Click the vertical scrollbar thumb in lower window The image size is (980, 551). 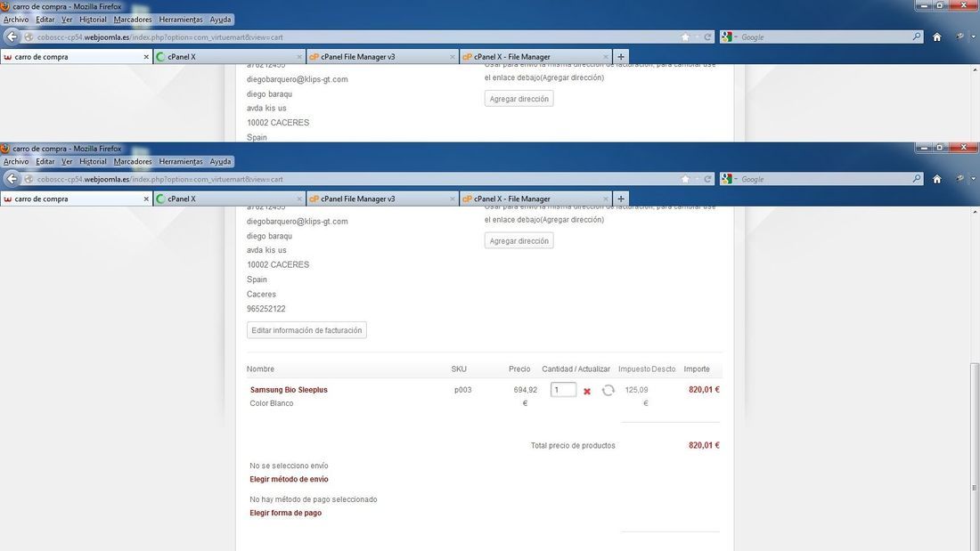[974, 456]
